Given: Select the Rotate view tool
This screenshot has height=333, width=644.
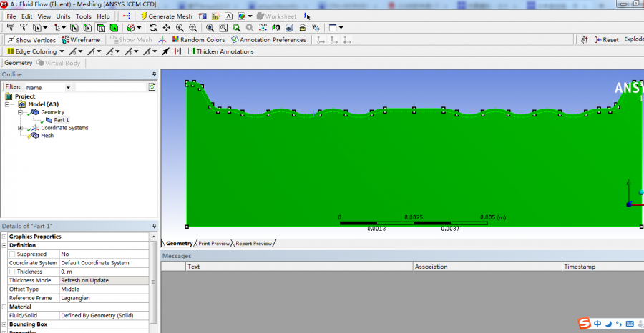Looking at the screenshot, I should 153,28.
